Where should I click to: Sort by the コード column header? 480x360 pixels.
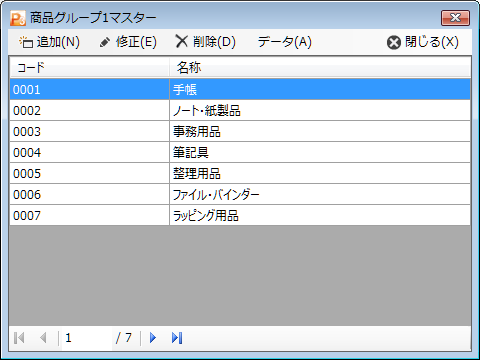[x=89, y=68]
